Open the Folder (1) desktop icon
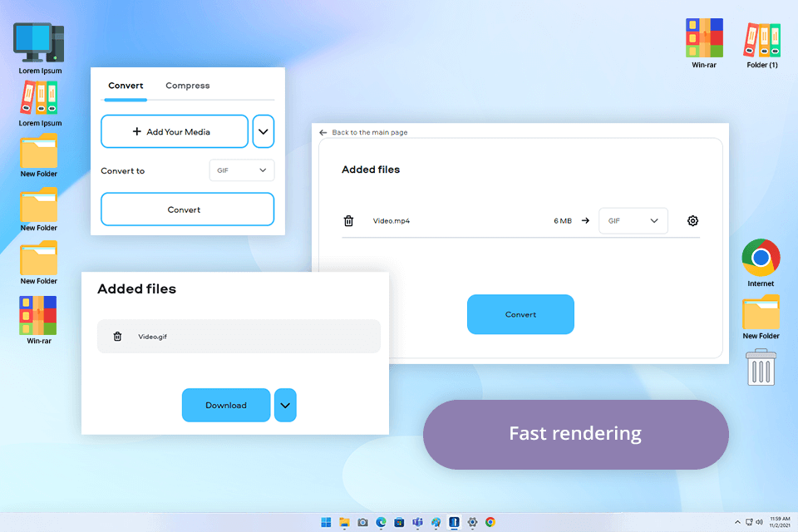The height and width of the screenshot is (532, 798). pyautogui.click(x=762, y=45)
